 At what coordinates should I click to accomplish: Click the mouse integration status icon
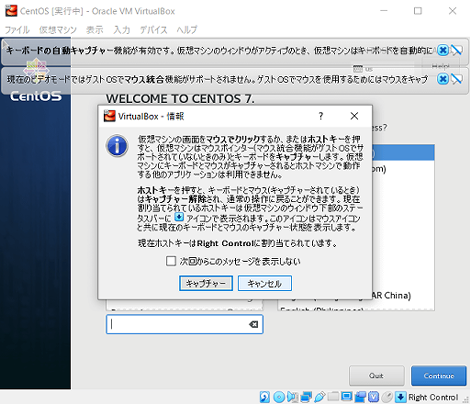coord(387,397)
